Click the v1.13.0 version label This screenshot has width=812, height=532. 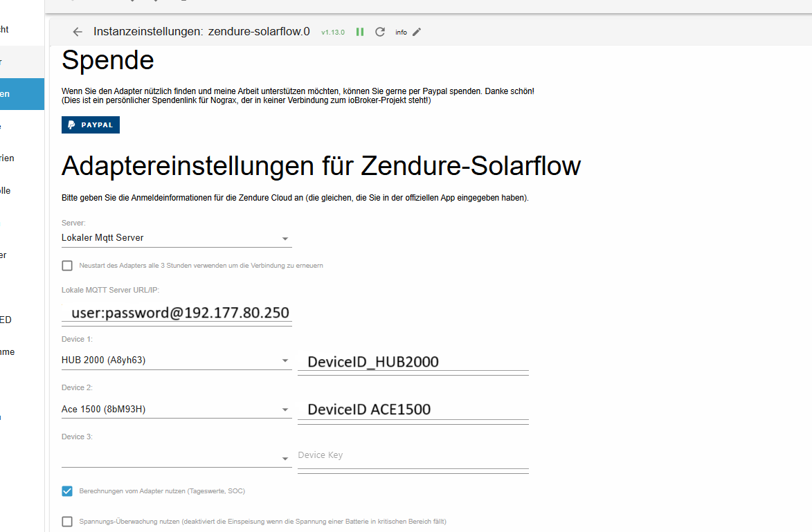[x=333, y=32]
